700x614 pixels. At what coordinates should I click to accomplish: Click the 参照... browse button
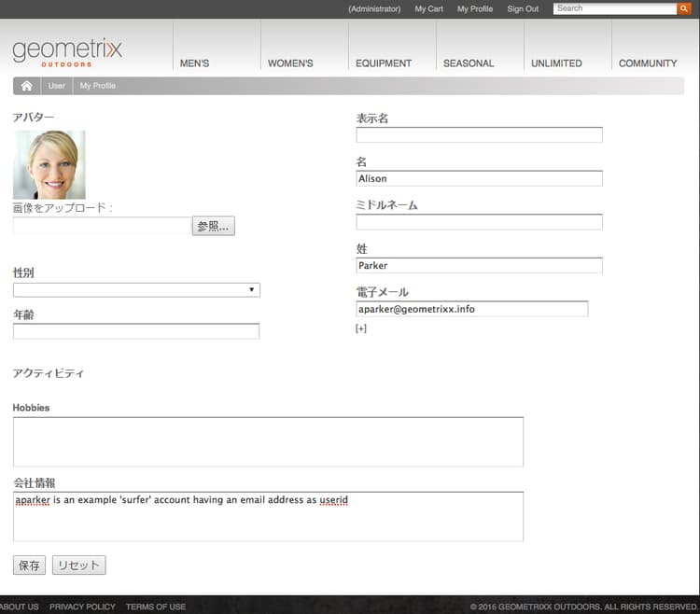tap(214, 226)
